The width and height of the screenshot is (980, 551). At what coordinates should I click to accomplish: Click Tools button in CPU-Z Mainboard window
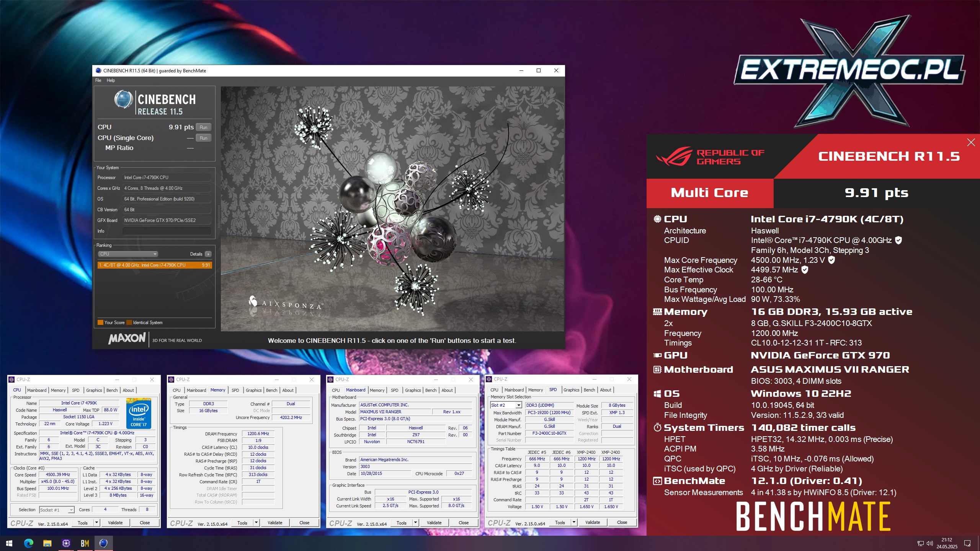(402, 523)
